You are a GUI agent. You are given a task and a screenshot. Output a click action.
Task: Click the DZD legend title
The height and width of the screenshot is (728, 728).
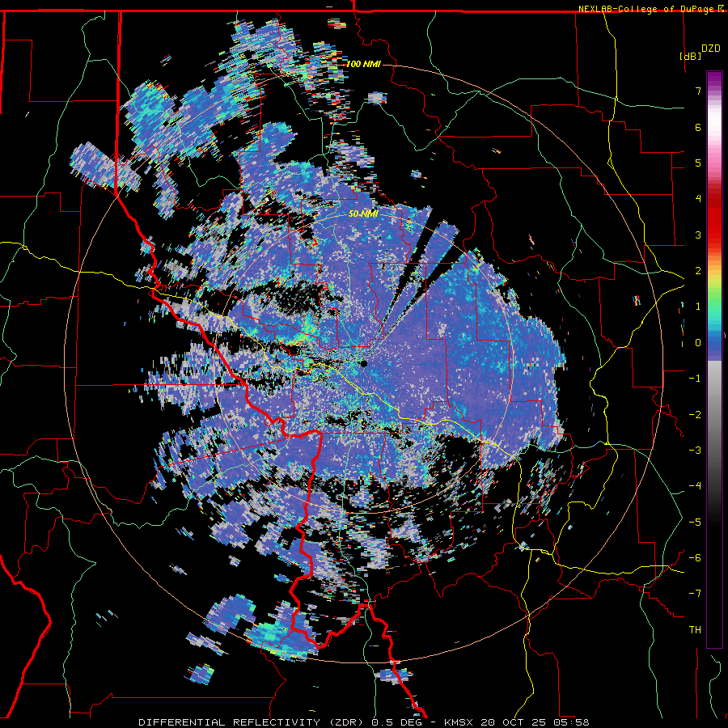(x=711, y=49)
